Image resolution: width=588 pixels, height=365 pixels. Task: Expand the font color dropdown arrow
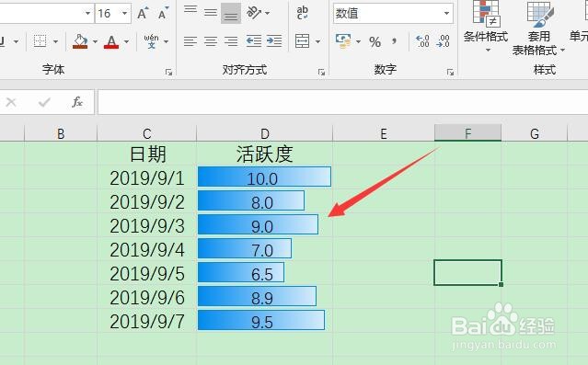point(126,41)
